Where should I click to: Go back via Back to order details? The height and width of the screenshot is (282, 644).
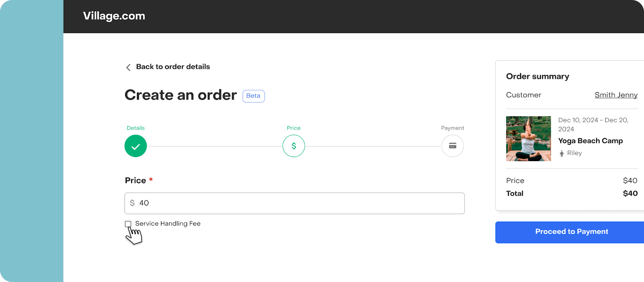(173, 67)
